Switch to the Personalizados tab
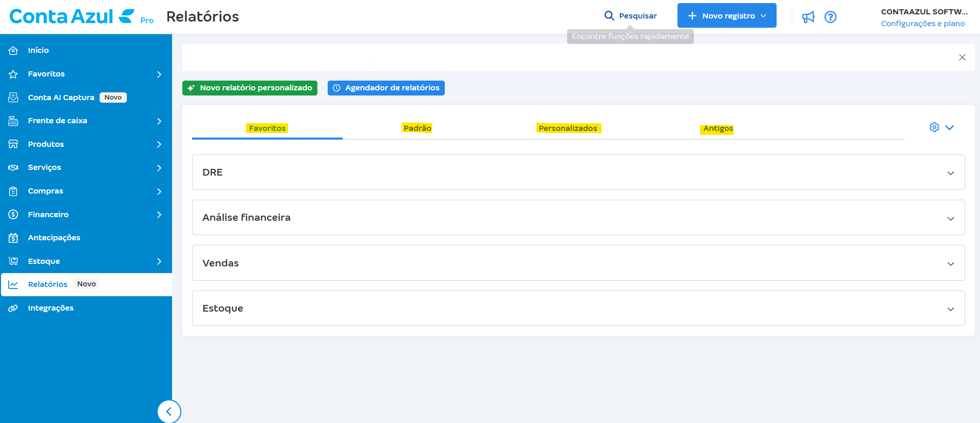 (x=568, y=128)
